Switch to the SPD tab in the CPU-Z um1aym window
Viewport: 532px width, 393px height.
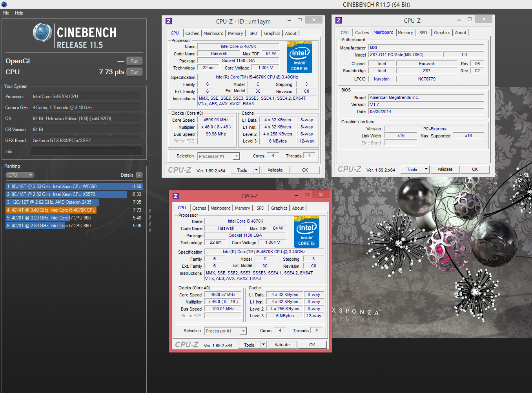click(253, 33)
